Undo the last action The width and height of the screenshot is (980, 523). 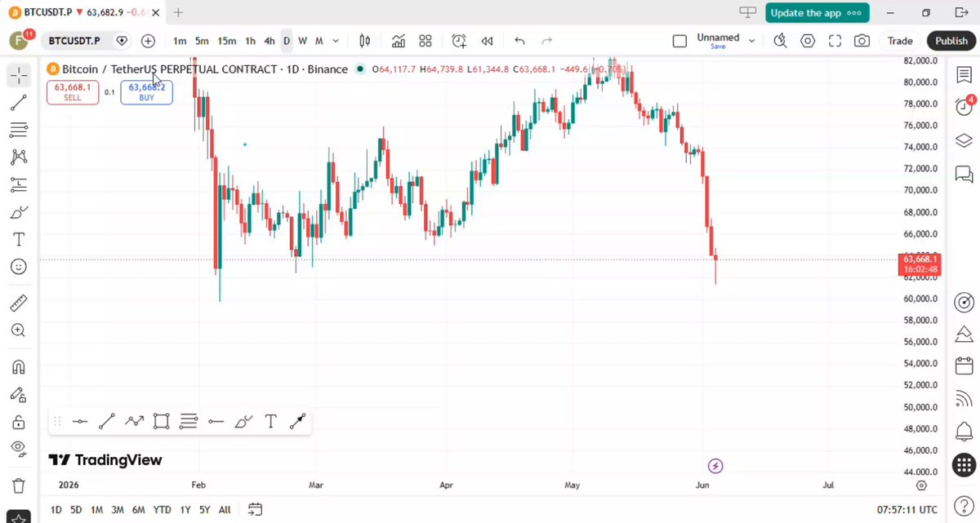pyautogui.click(x=520, y=41)
